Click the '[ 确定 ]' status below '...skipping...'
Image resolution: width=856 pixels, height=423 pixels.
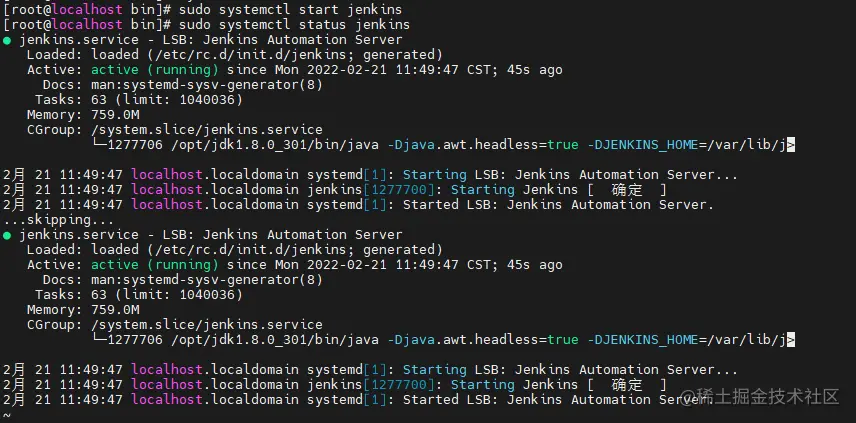point(627,385)
